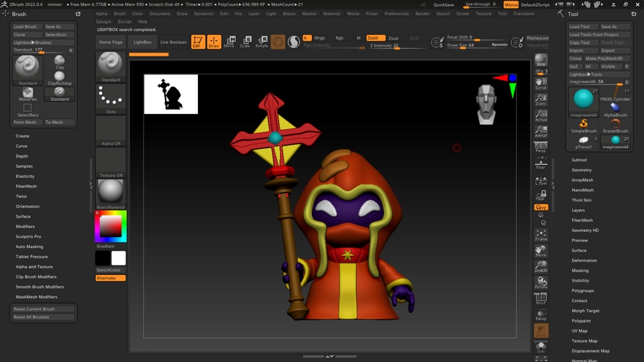Viewport: 644px width, 362px height.
Task: Adjust the Draw Size slider
Action: click(x=476, y=45)
